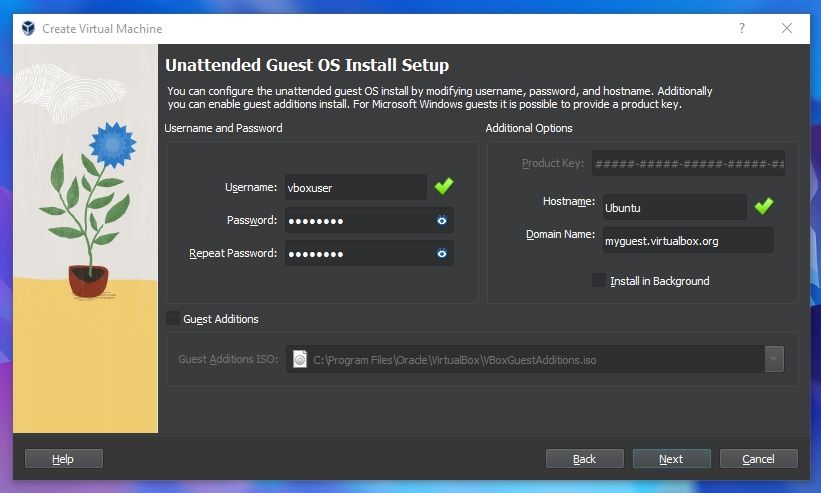
Task: Click the blue flower illustration
Action: [x=112, y=144]
